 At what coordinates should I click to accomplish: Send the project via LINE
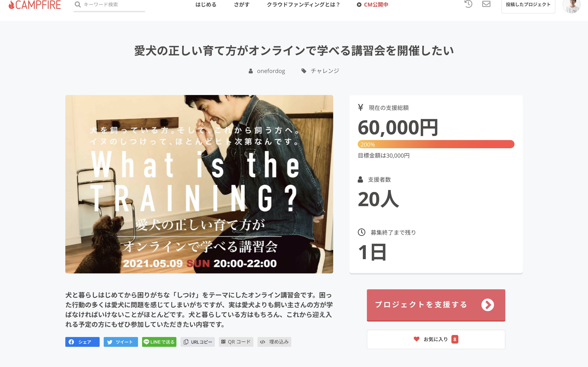[159, 342]
